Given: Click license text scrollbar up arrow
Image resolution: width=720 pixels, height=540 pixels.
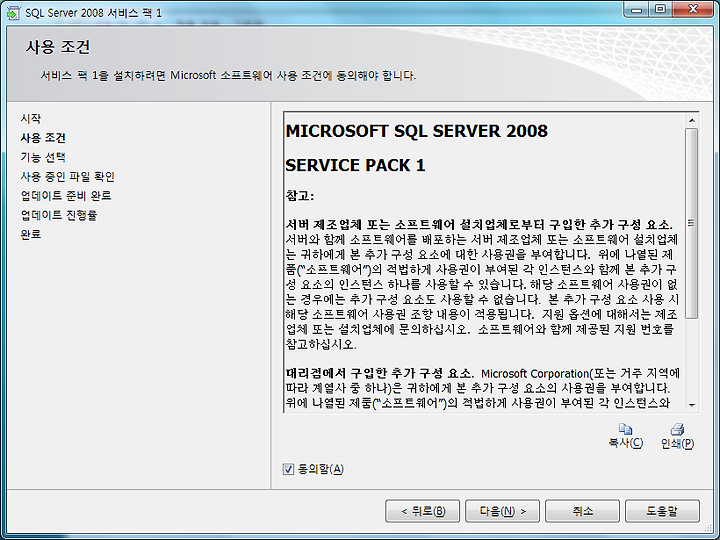Looking at the screenshot, I should [x=692, y=120].
